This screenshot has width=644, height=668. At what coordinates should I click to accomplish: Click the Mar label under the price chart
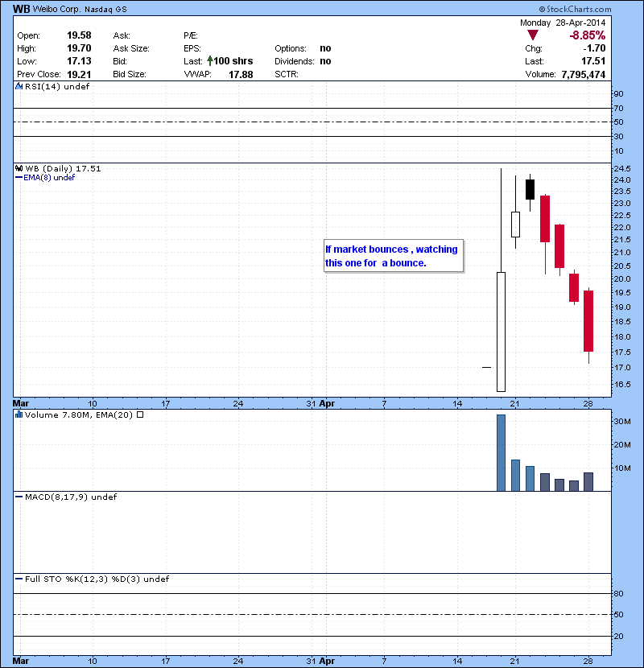tap(21, 403)
